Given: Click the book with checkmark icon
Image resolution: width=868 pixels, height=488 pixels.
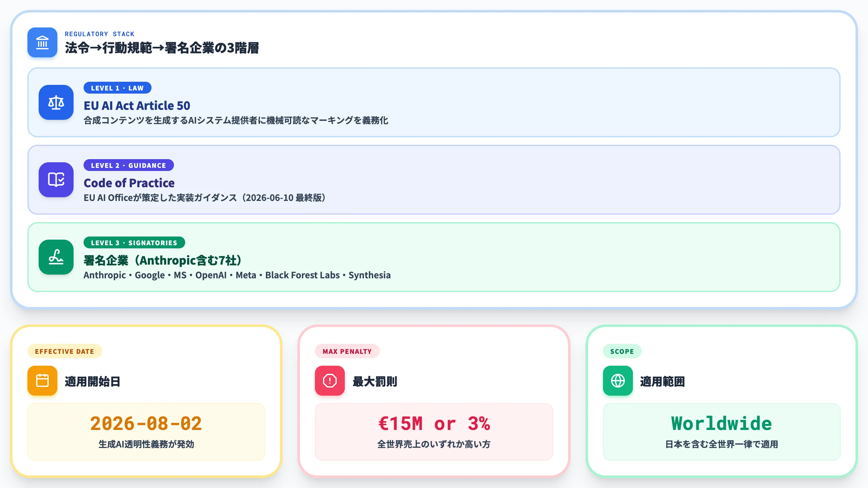Looking at the screenshot, I should pyautogui.click(x=56, y=180).
